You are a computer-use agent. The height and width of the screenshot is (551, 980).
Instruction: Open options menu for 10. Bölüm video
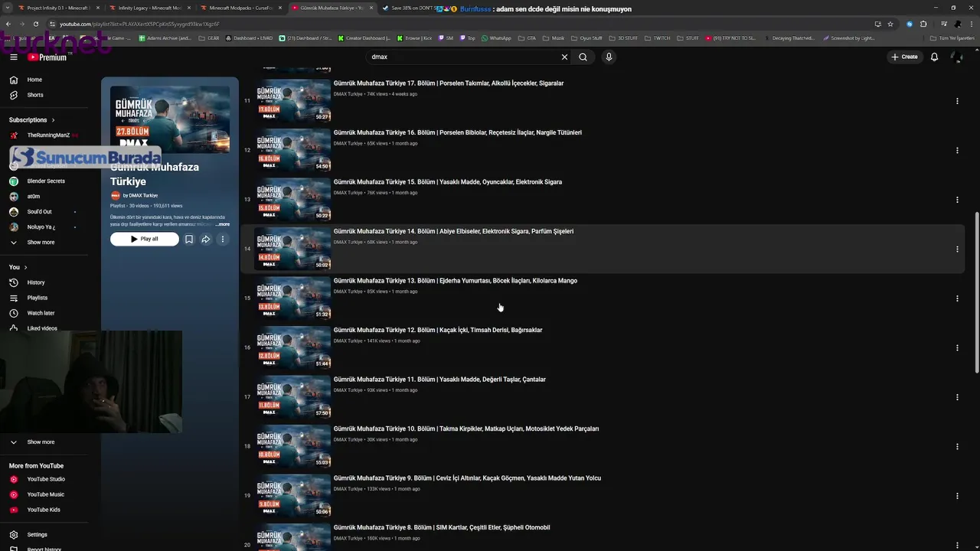coord(957,446)
